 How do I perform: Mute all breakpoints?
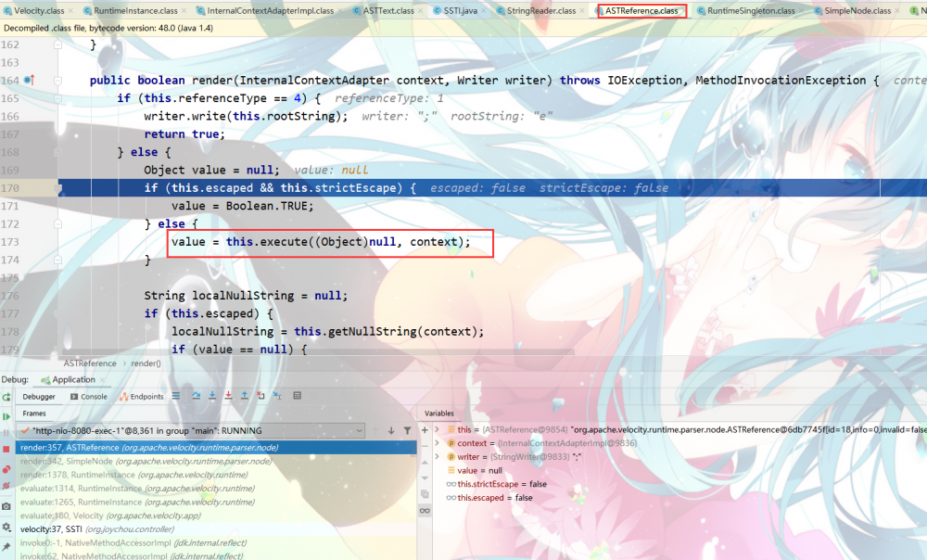coord(6,486)
